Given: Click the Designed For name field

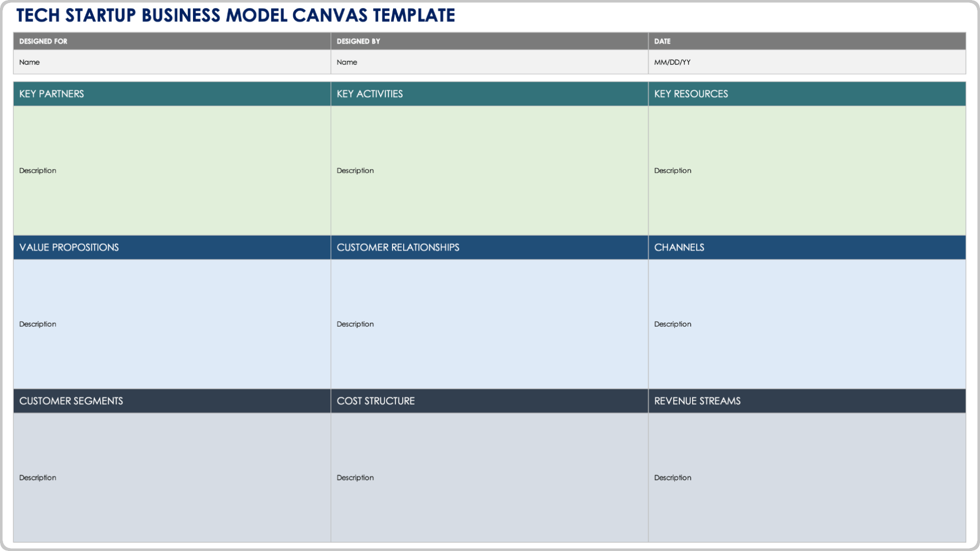Looking at the screenshot, I should point(171,62).
